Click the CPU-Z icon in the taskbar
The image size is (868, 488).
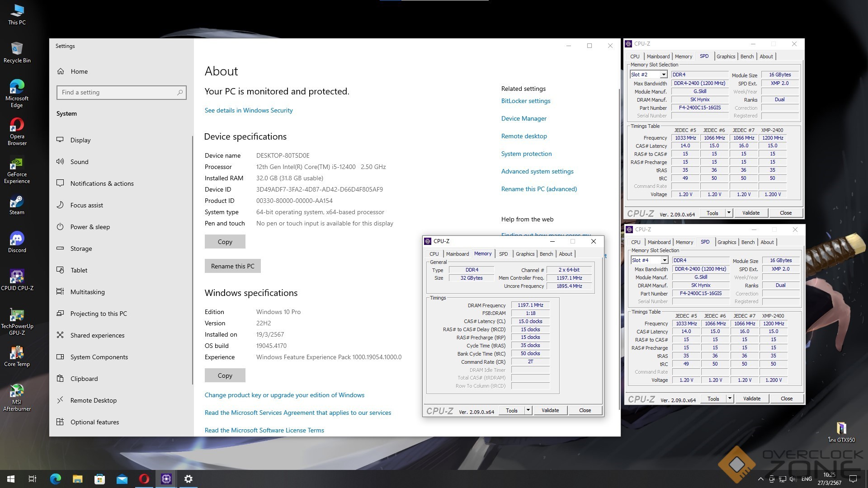click(166, 479)
